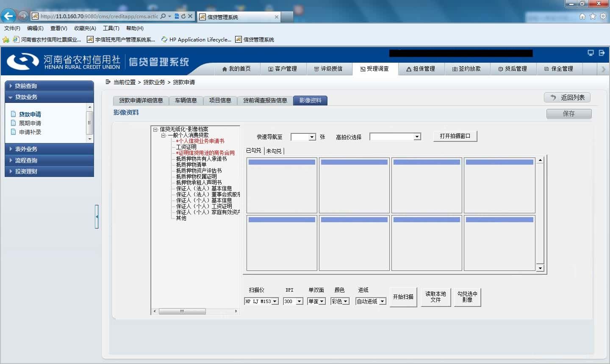610x364 pixels.
Task: Collapse the left sidebar with handle
Action: [x=97, y=217]
